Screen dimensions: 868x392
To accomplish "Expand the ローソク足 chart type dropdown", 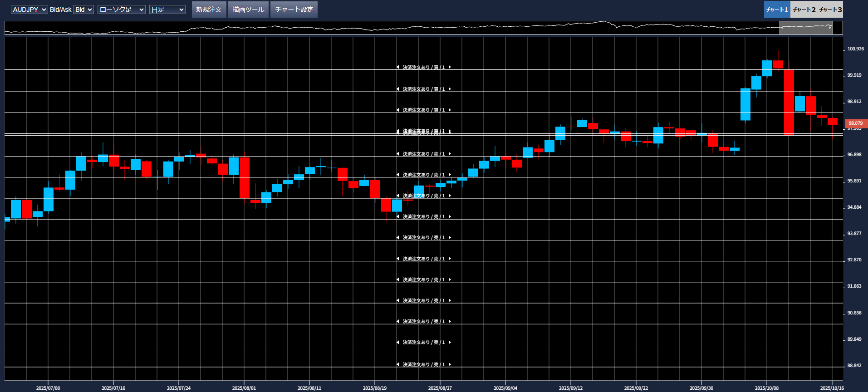I will (121, 10).
